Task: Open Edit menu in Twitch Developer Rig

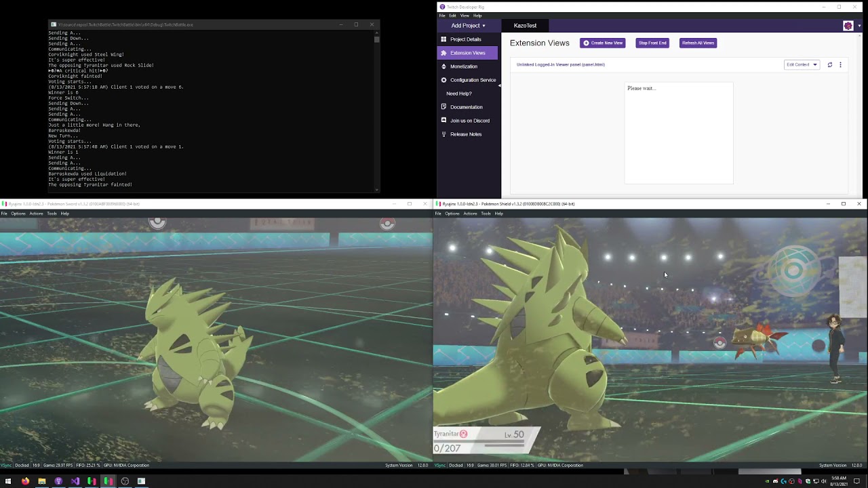Action: 452,16
